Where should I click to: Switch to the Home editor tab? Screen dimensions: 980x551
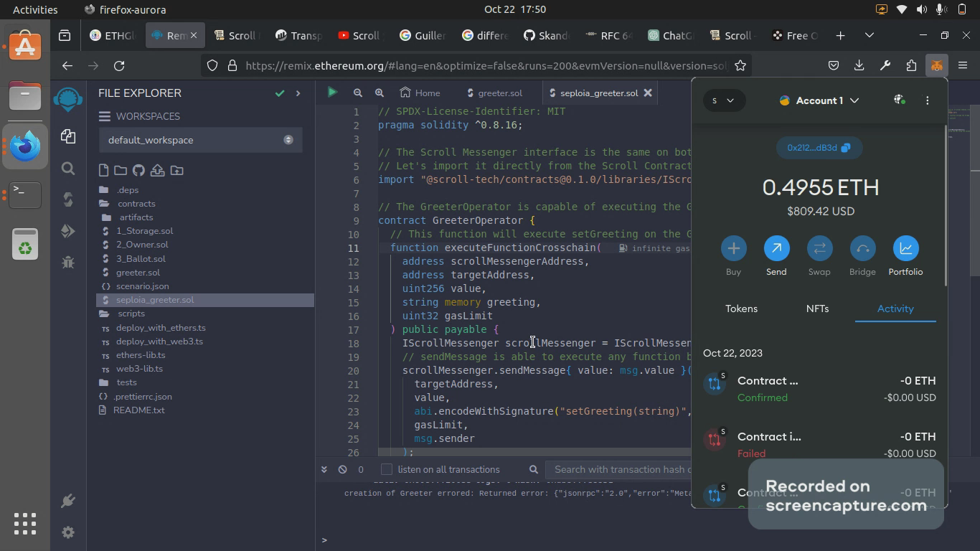pyautogui.click(x=420, y=93)
